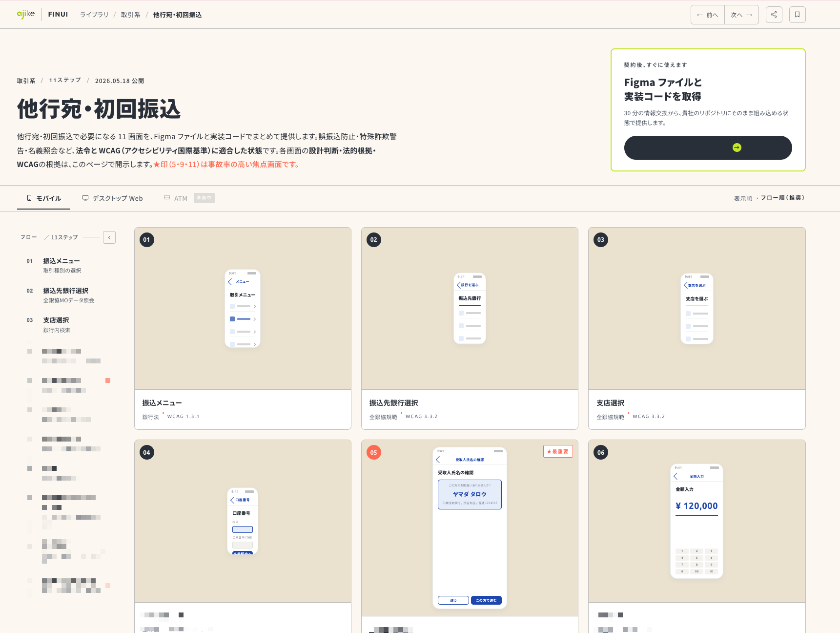840x633 pixels.
Task: Go to previous page with 前へ
Action: [x=708, y=15]
